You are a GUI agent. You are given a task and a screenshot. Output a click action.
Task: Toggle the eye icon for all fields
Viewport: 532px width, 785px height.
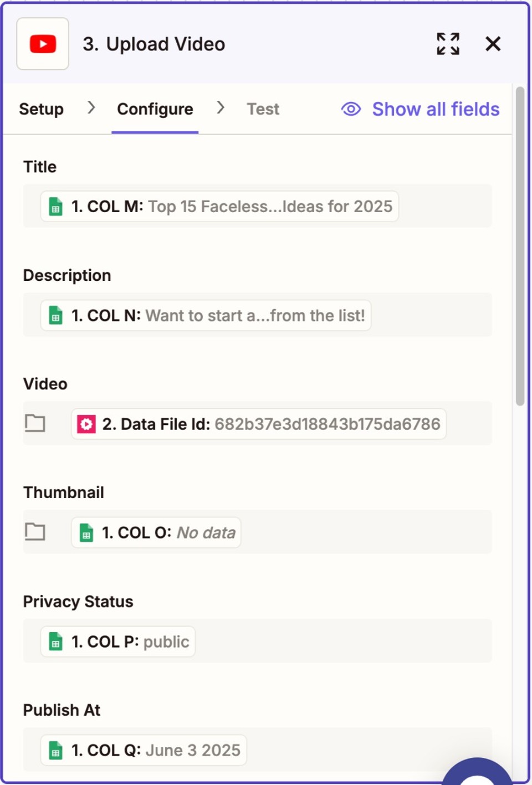(x=351, y=109)
